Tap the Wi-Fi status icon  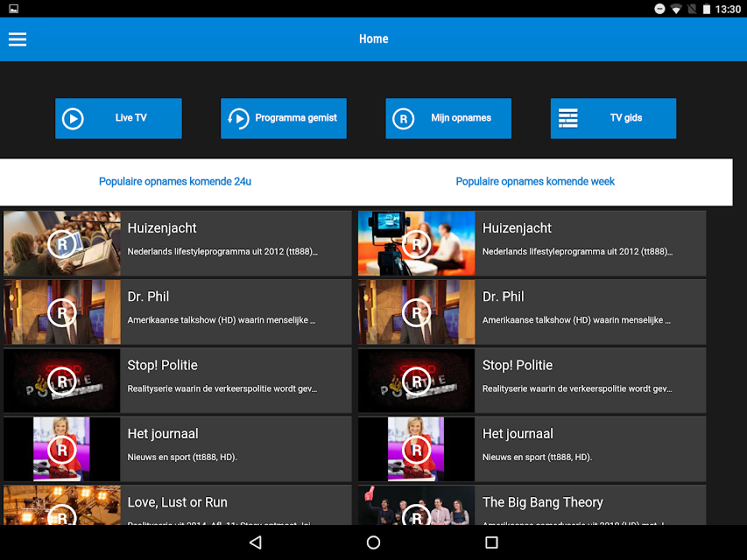pos(675,9)
